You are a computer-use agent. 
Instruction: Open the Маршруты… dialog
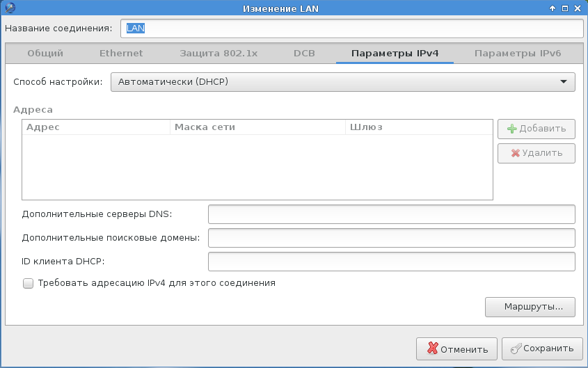coord(530,307)
